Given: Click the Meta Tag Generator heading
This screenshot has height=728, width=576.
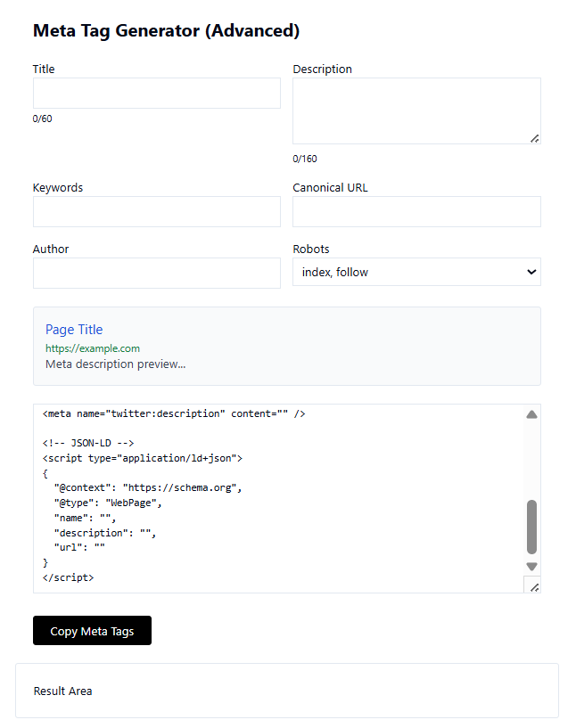Looking at the screenshot, I should 166,31.
